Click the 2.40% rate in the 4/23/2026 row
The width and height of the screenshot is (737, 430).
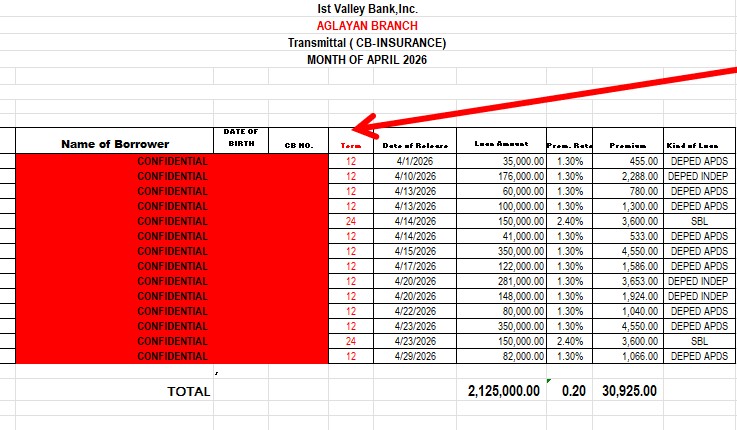pos(570,341)
